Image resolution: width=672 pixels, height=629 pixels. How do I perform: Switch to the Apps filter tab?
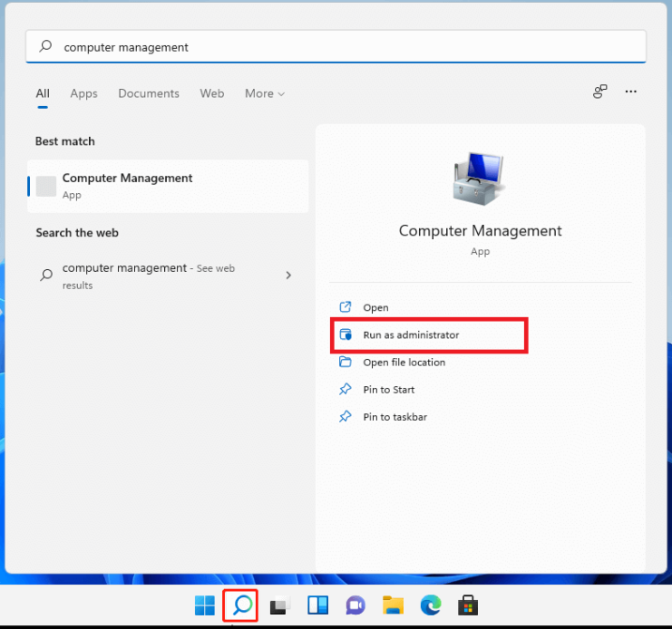(83, 93)
